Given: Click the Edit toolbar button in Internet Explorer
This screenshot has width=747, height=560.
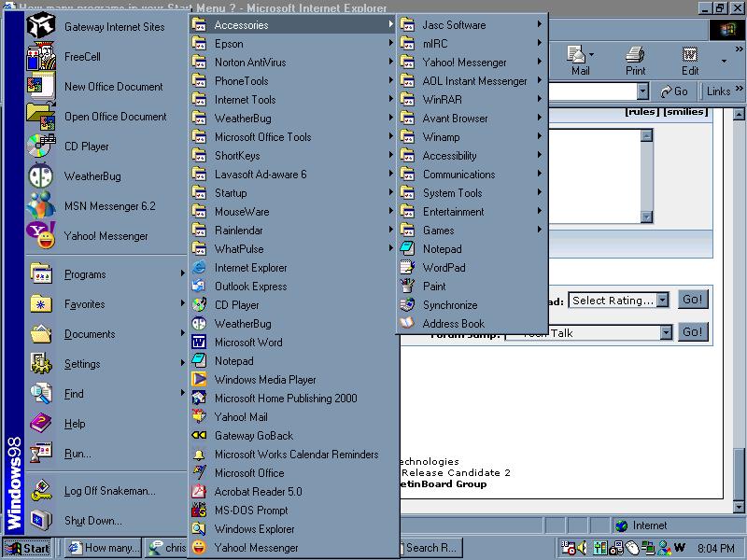Looking at the screenshot, I should pyautogui.click(x=690, y=61).
